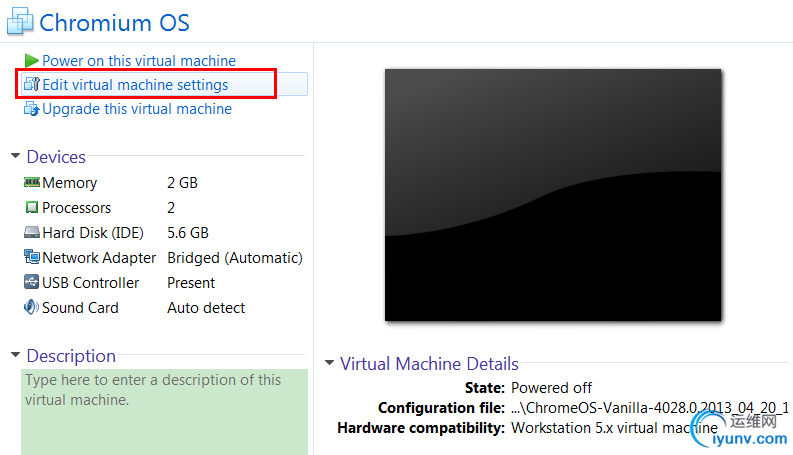Type in the description text field
The width and height of the screenshot is (793, 455).
(165, 410)
